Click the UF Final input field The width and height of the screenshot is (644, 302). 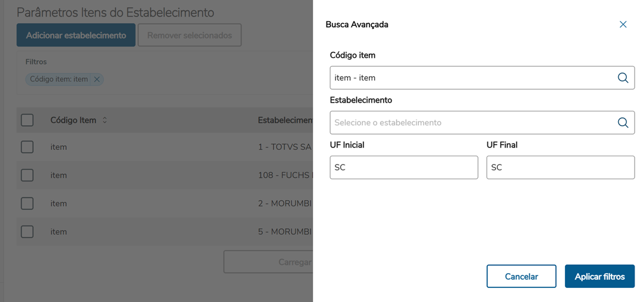coord(560,168)
